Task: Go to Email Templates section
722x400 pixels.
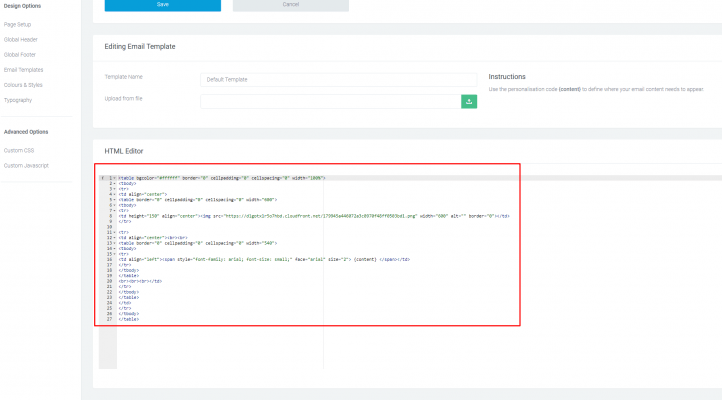Action: (x=23, y=70)
